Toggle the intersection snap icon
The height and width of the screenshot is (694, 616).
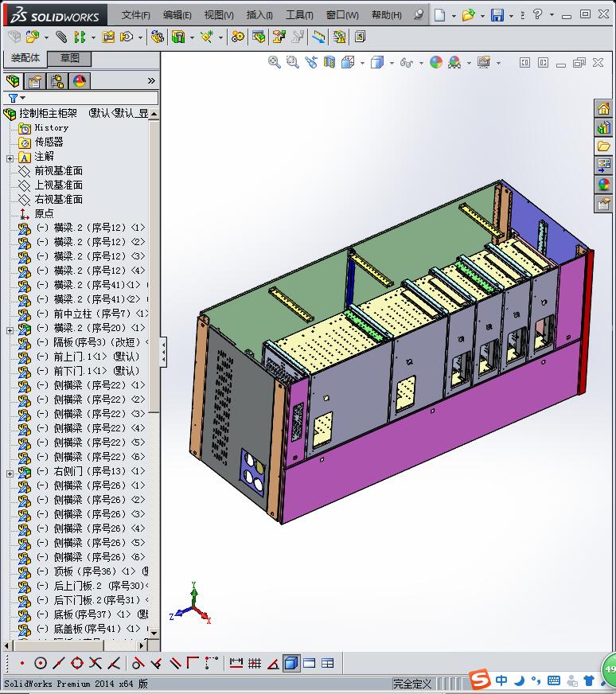pos(96,663)
